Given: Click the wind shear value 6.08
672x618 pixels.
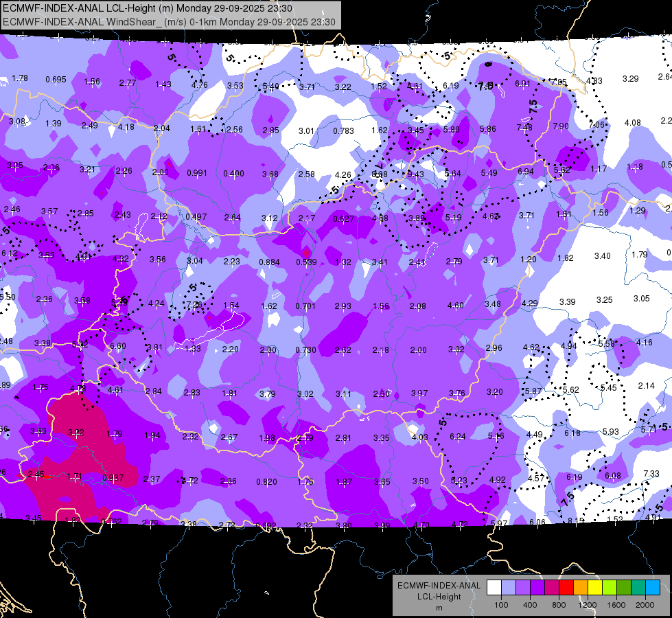Looking at the screenshot, I should tap(613, 476).
